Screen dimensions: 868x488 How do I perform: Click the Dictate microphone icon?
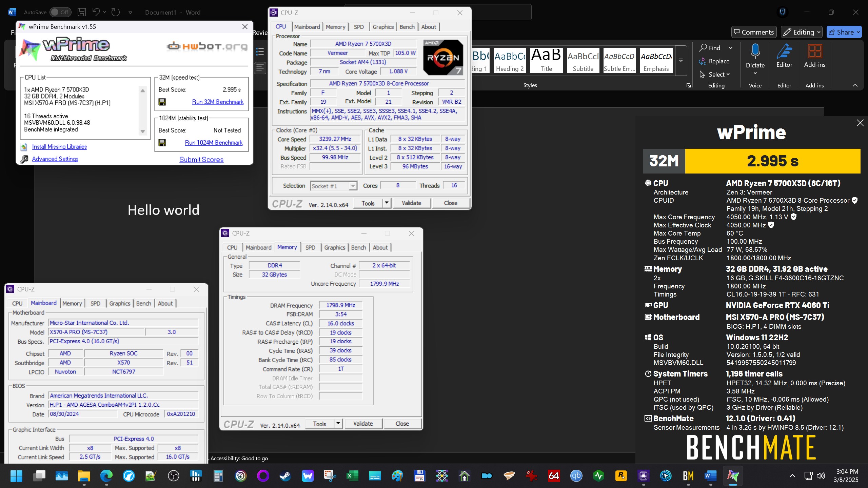[x=755, y=51]
